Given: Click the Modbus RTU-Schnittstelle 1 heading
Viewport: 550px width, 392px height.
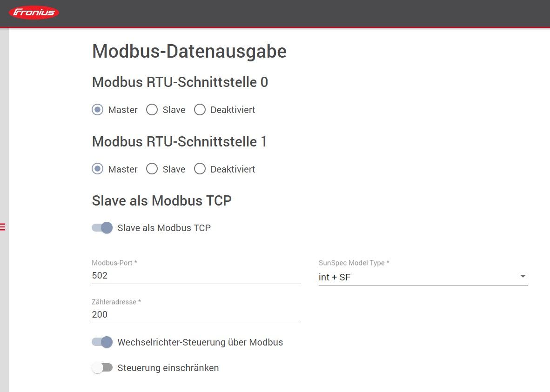Looking at the screenshot, I should click(179, 141).
